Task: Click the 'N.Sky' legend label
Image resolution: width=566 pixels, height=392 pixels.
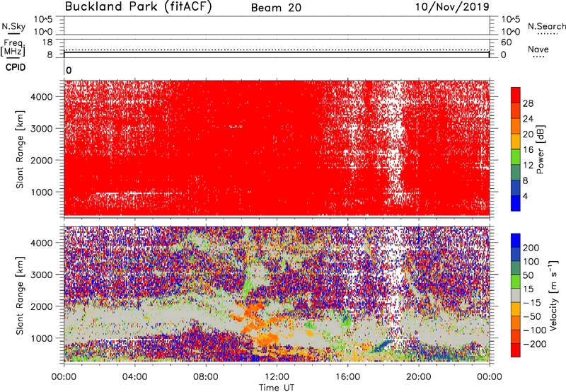Action: [13, 26]
